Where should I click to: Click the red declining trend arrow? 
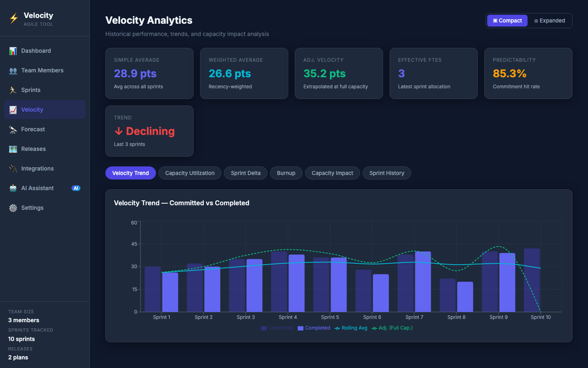point(119,131)
